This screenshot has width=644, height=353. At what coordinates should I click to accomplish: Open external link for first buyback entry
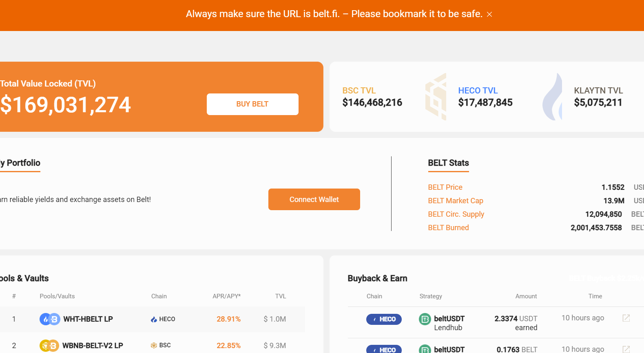click(626, 318)
